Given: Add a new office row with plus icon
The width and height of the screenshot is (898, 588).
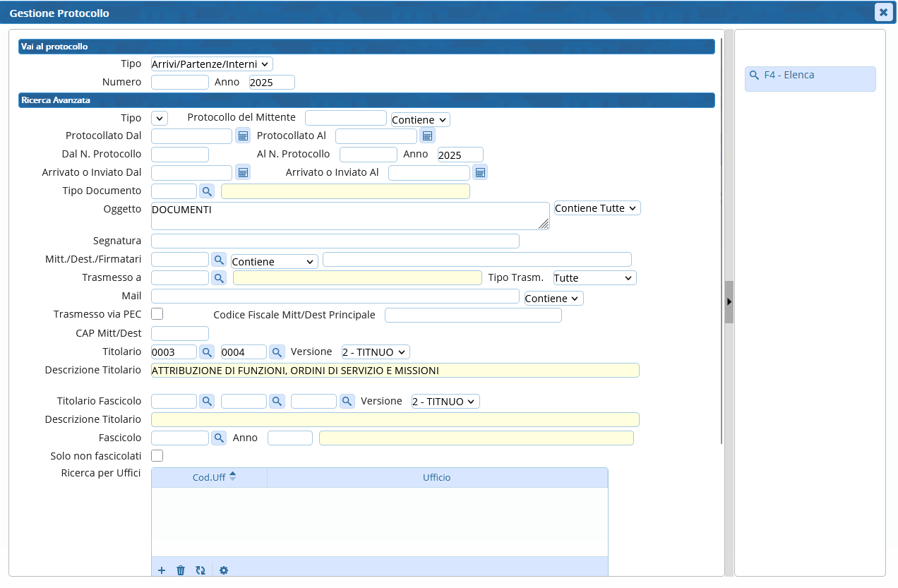Looking at the screenshot, I should coord(162,570).
